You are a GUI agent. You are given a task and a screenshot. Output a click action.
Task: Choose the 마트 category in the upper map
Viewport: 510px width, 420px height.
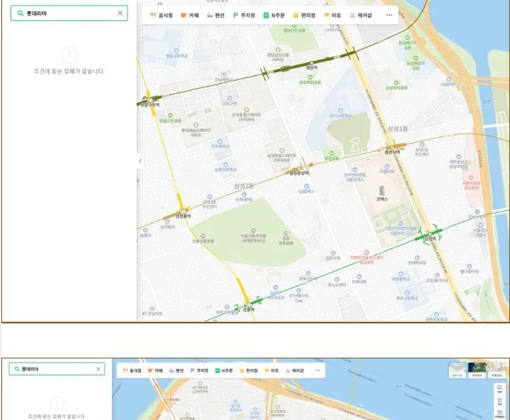coord(332,15)
